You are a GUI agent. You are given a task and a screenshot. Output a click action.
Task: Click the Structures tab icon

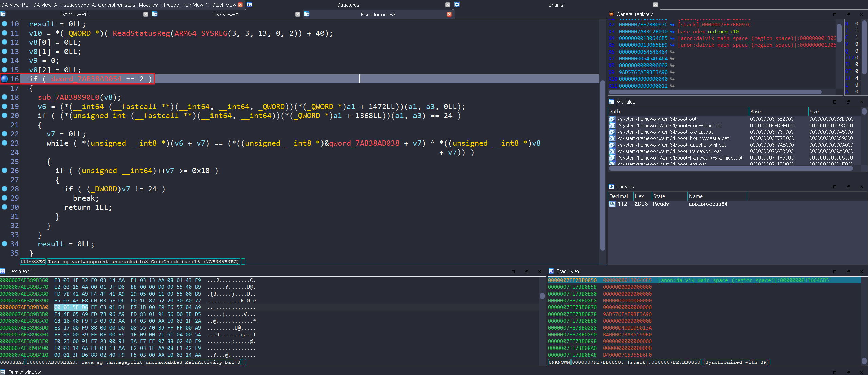pyautogui.click(x=249, y=4)
